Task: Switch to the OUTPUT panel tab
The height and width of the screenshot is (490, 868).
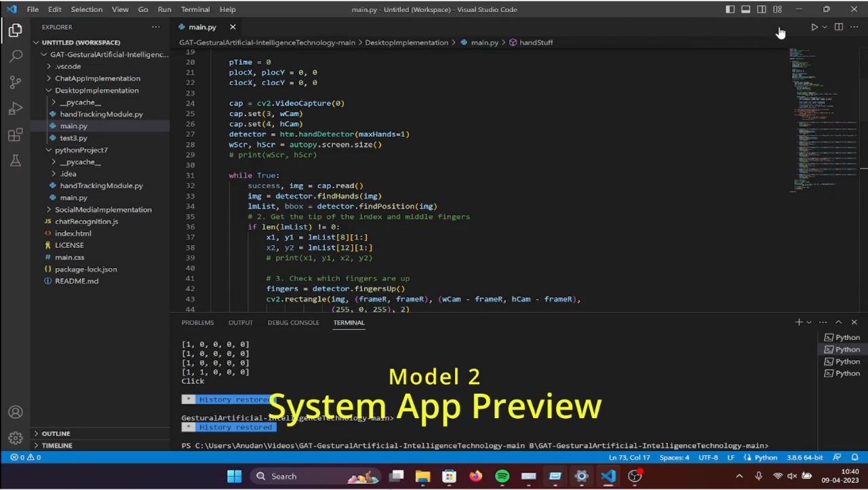Action: coord(240,322)
